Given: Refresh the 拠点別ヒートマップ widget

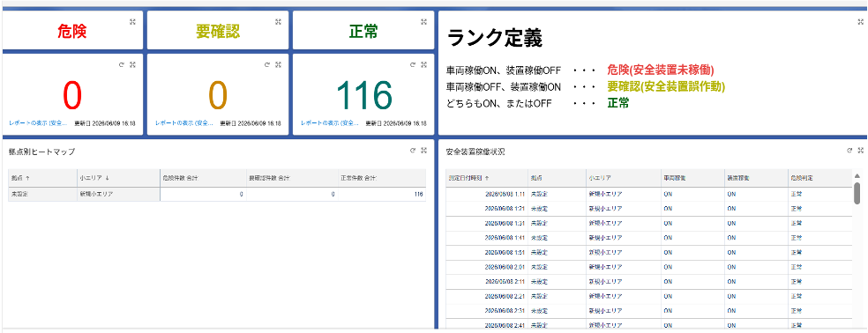Looking at the screenshot, I should pyautogui.click(x=413, y=150).
